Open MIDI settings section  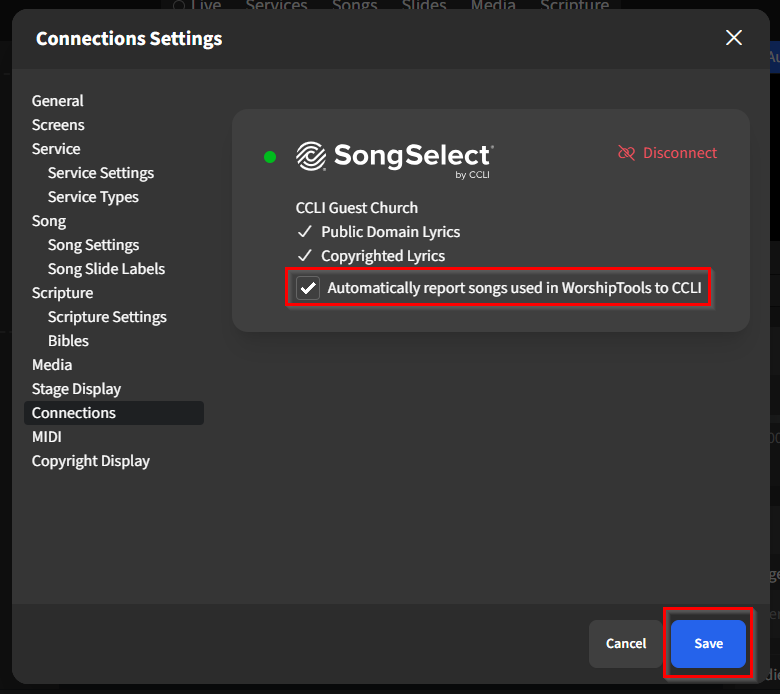click(47, 437)
